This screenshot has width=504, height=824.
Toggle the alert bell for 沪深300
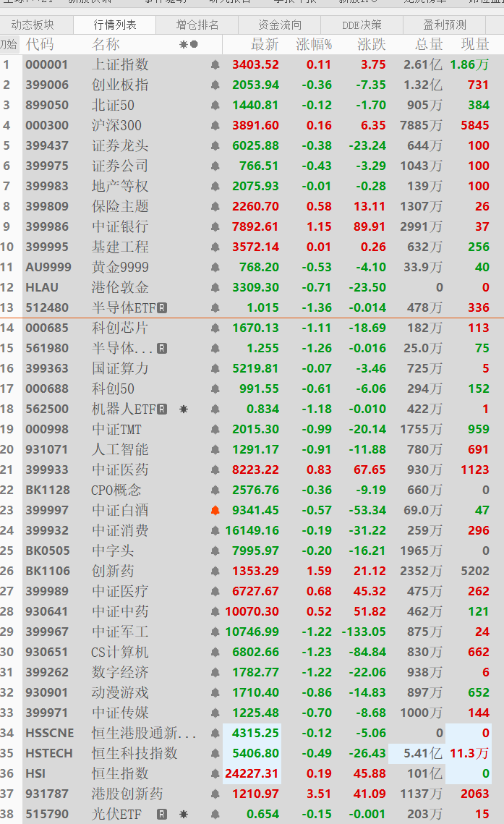[215, 125]
